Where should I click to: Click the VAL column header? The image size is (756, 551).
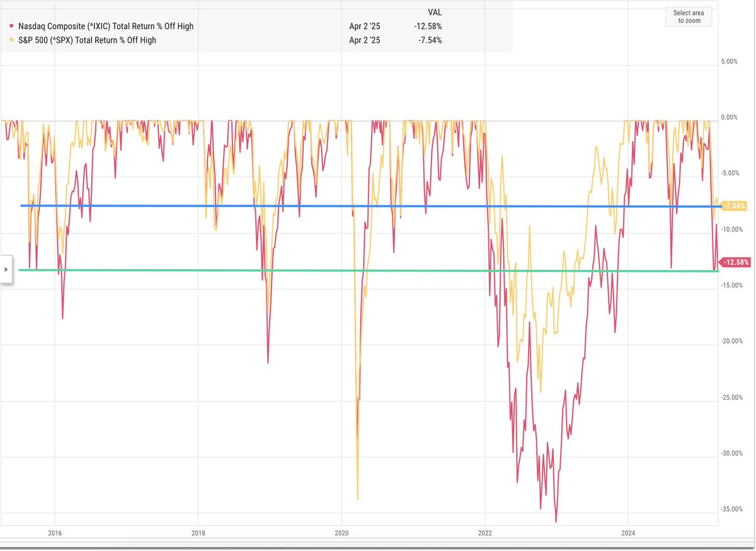click(433, 11)
